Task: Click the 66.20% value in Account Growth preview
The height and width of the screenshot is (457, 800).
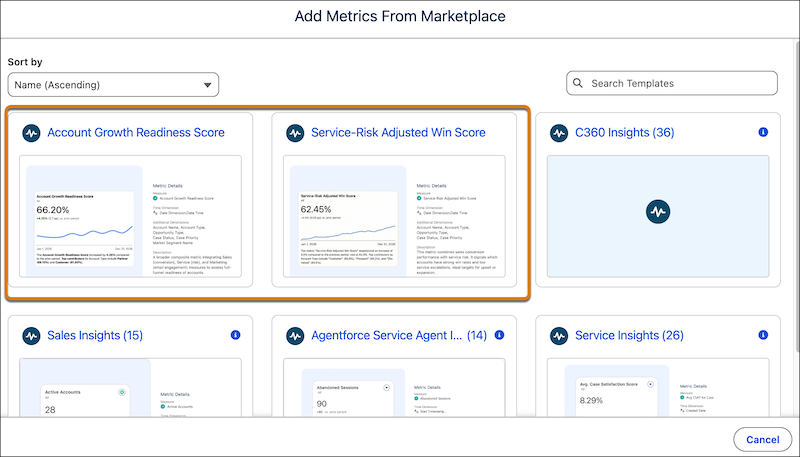Action: 53,210
